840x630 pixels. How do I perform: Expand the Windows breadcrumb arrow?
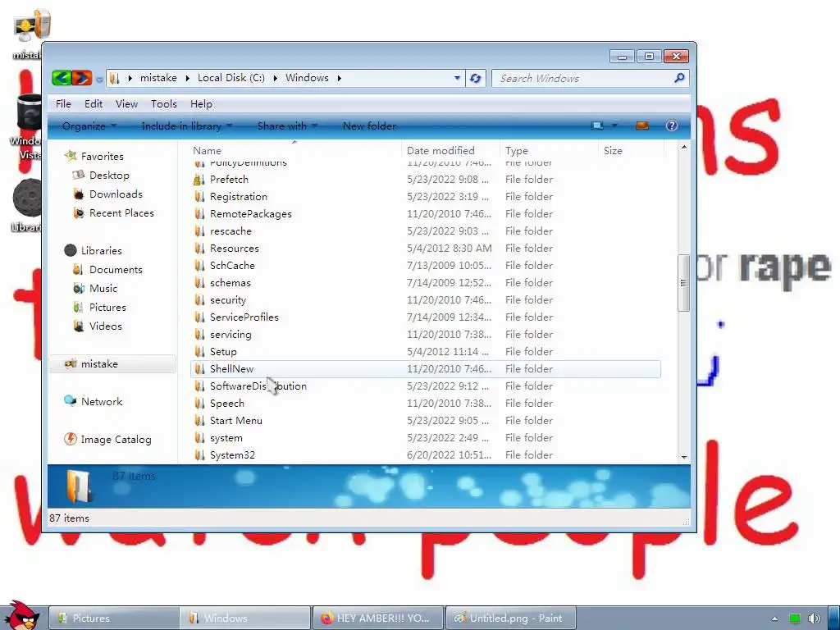click(339, 78)
